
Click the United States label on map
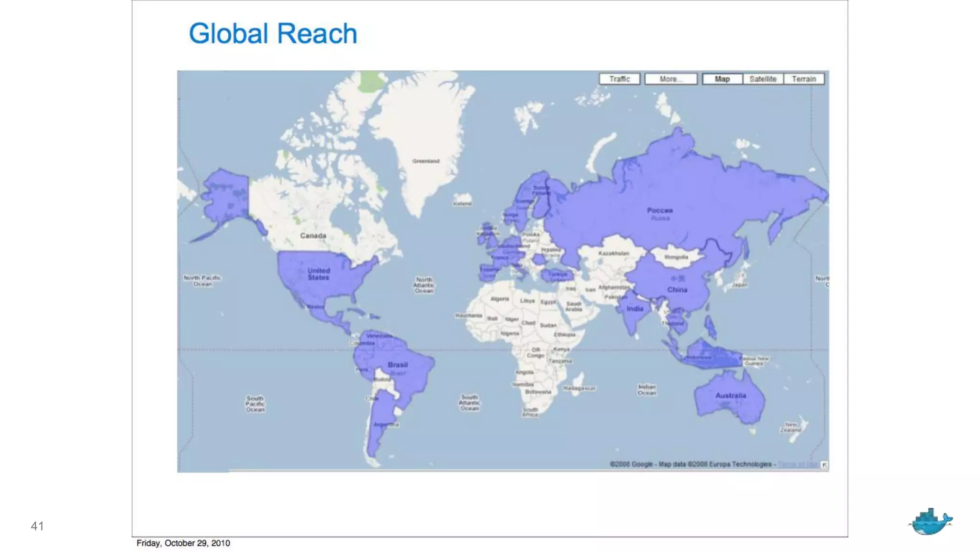[319, 274]
